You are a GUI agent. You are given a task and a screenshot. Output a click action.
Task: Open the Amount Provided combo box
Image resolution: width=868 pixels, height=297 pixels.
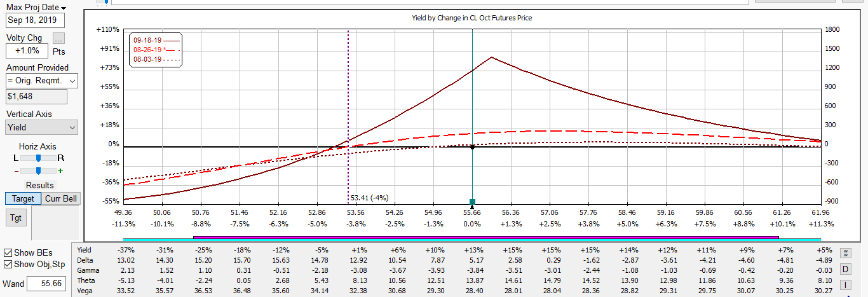tap(42, 81)
